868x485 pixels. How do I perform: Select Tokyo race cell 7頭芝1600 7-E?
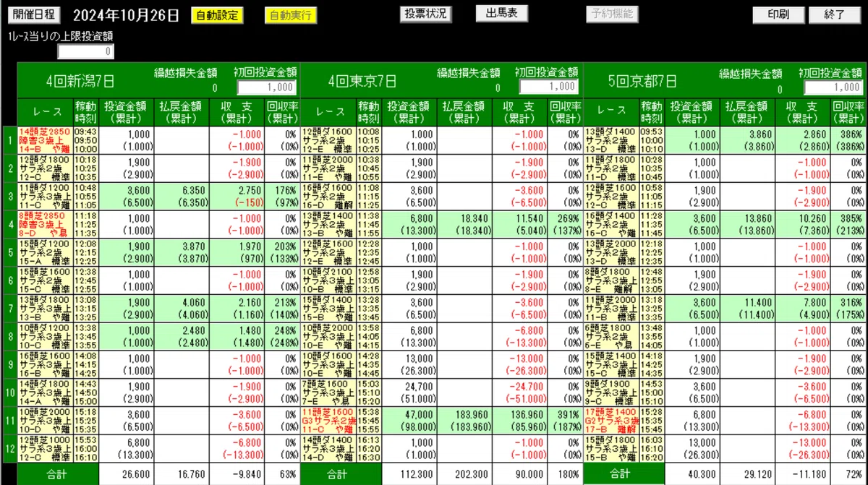coord(328,392)
